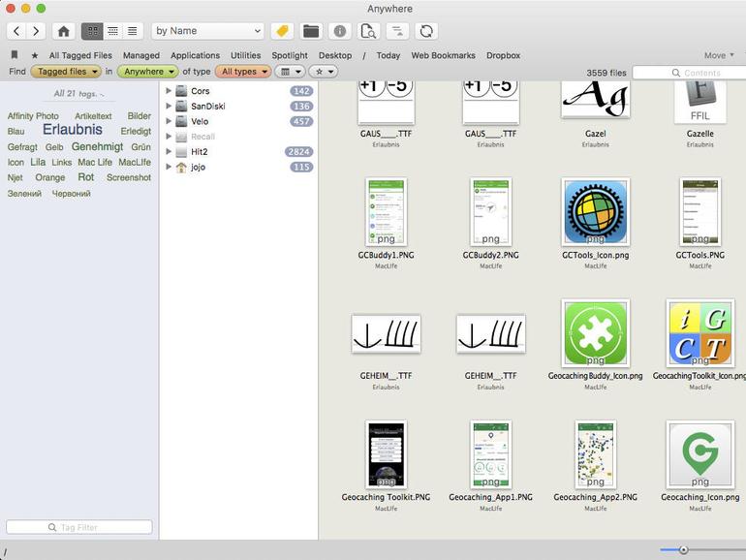Select GCBuddy2.PNG thumbnail
746x560 pixels.
(x=490, y=212)
